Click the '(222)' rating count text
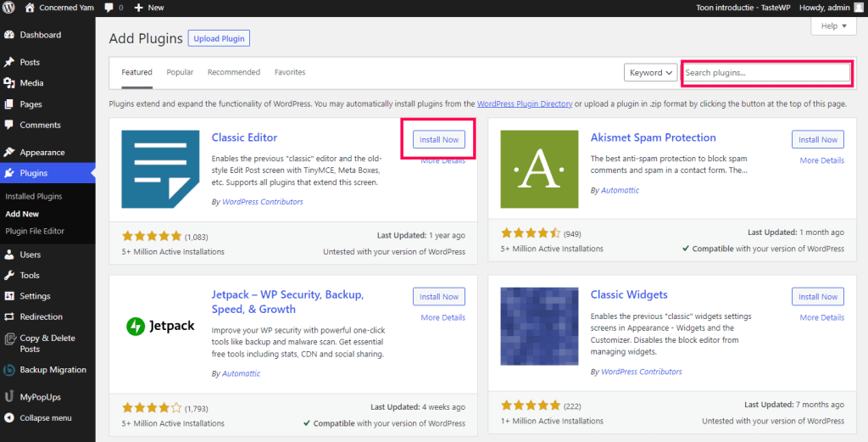Viewport: 868px width, 442px height. (572, 406)
